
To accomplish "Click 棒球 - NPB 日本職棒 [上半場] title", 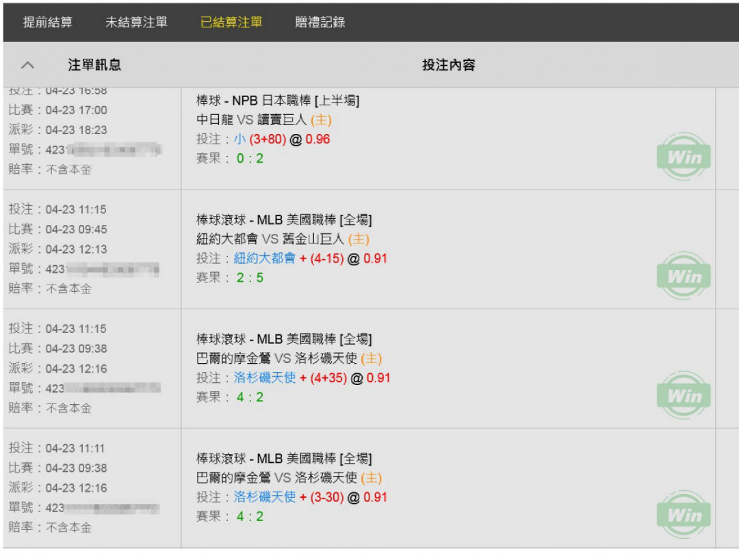I will 278,101.
